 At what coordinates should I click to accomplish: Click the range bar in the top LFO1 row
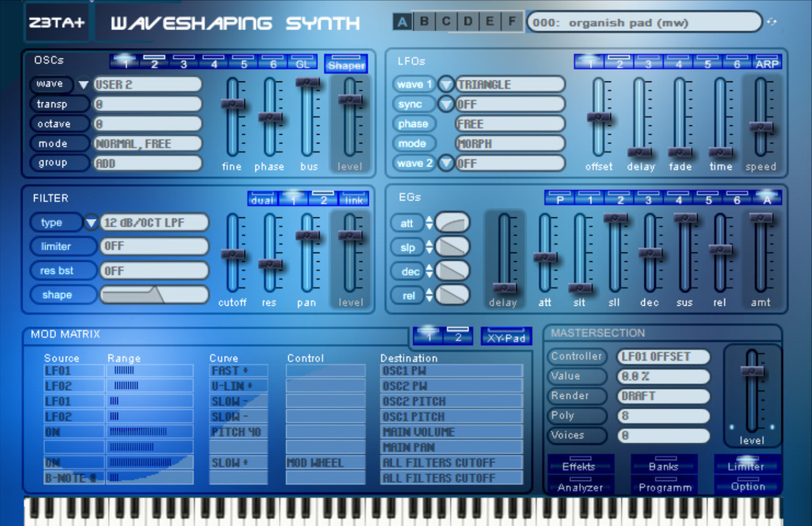[150, 370]
